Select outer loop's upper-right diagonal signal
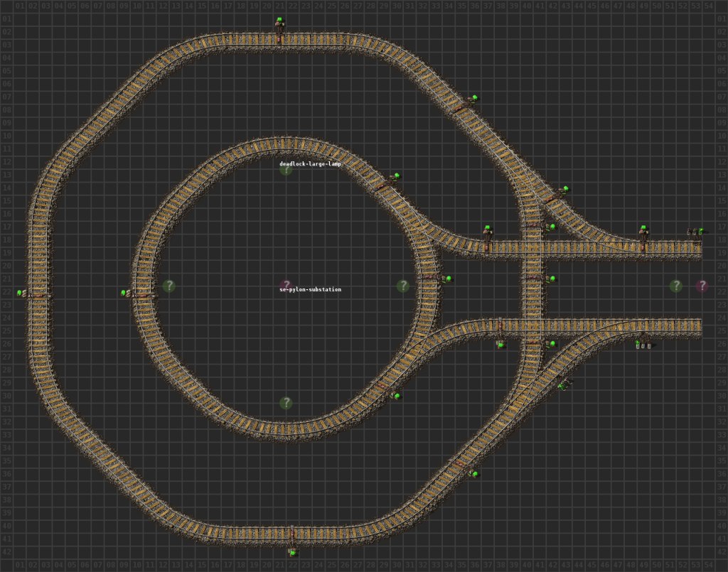728x572 pixels. [474, 98]
